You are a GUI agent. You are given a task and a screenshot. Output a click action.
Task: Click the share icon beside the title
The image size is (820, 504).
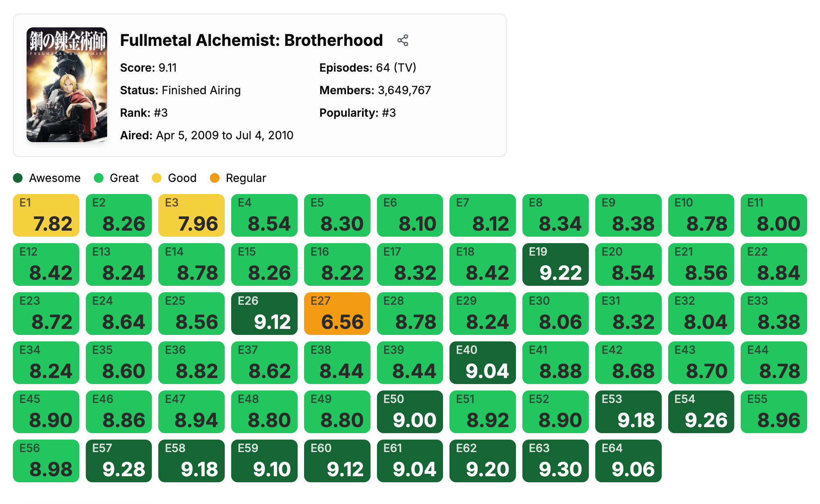coord(403,40)
